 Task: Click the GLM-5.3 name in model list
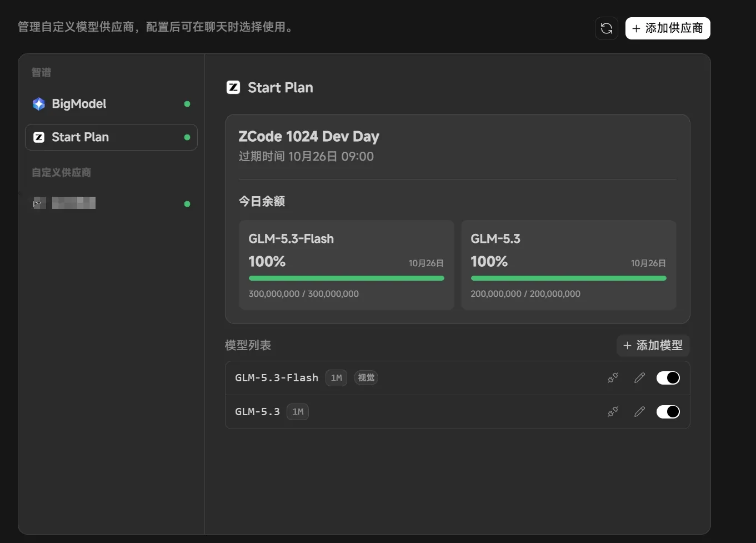coord(257,412)
